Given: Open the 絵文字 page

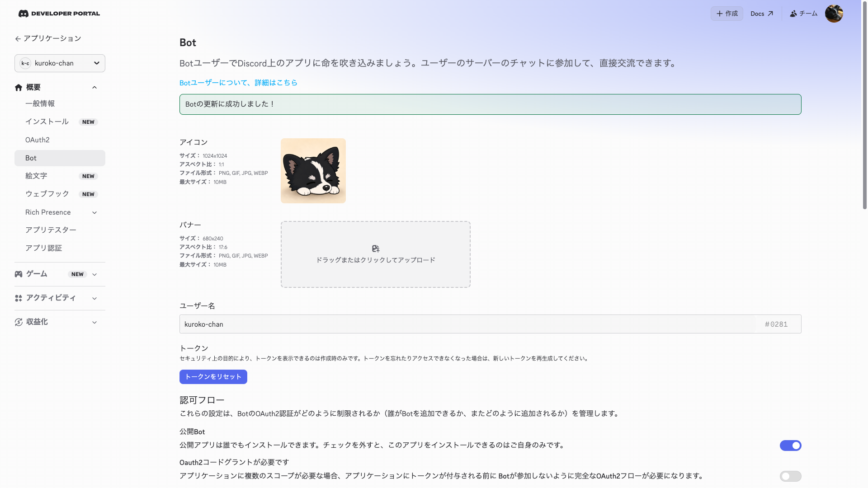Looking at the screenshot, I should pos(60,176).
